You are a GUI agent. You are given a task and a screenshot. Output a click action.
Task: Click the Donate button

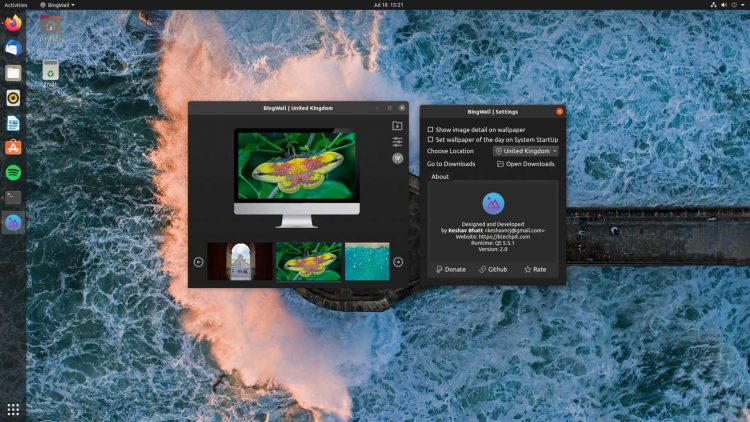click(451, 269)
